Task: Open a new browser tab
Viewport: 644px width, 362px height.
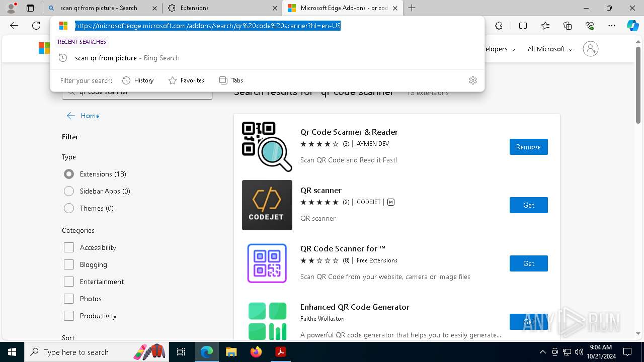Action: pos(412,8)
